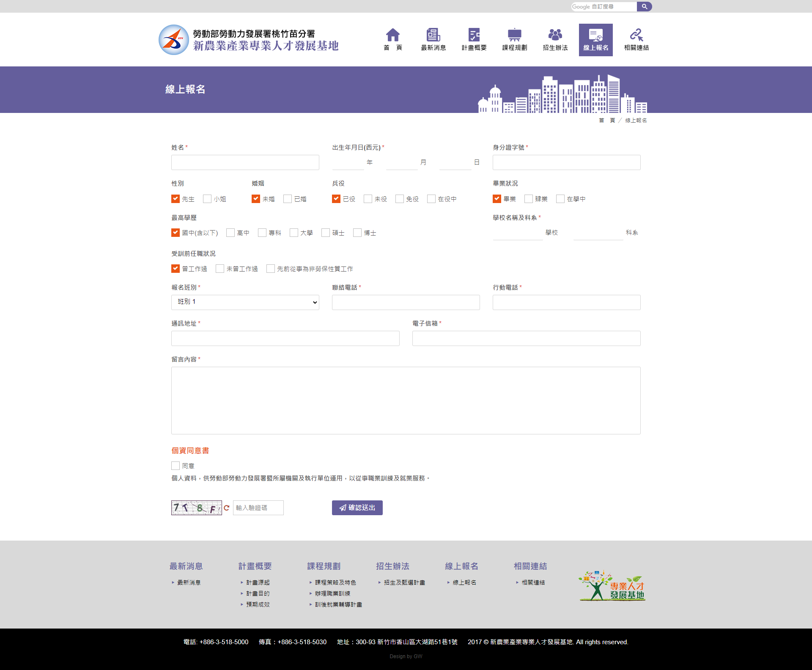This screenshot has height=670, width=812.
Task: Open footer 線上報名 sub-link
Action: tap(464, 582)
